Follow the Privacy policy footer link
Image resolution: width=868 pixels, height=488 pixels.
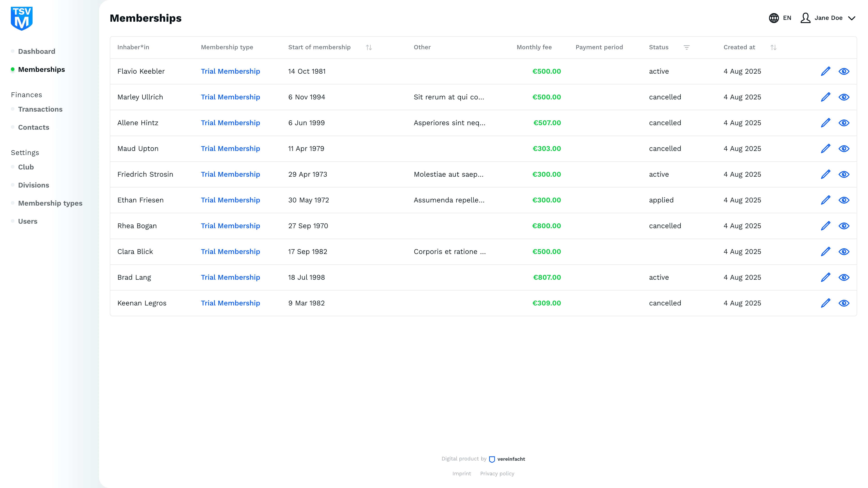pos(497,474)
